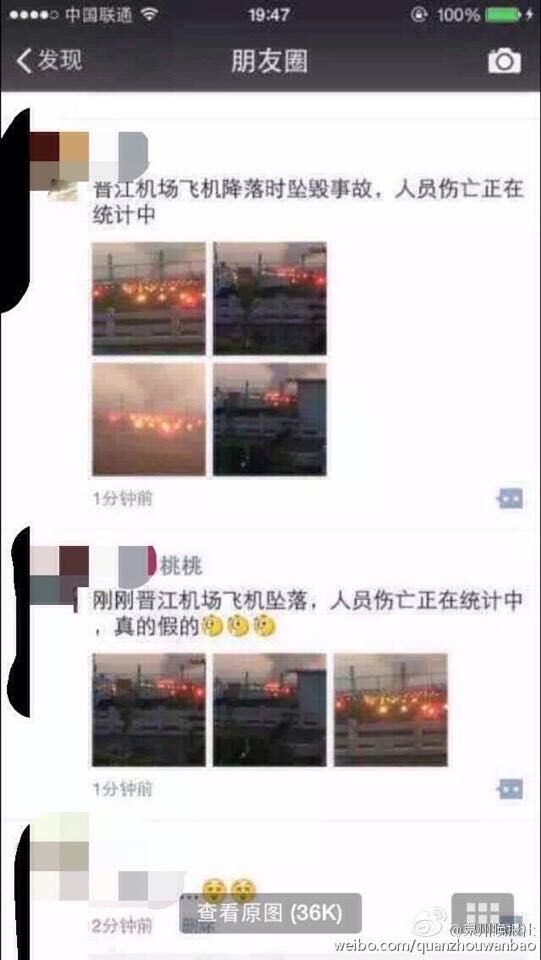Tap the 朋友圈 title in navigation bar
This screenshot has width=541, height=960.
pos(269,61)
